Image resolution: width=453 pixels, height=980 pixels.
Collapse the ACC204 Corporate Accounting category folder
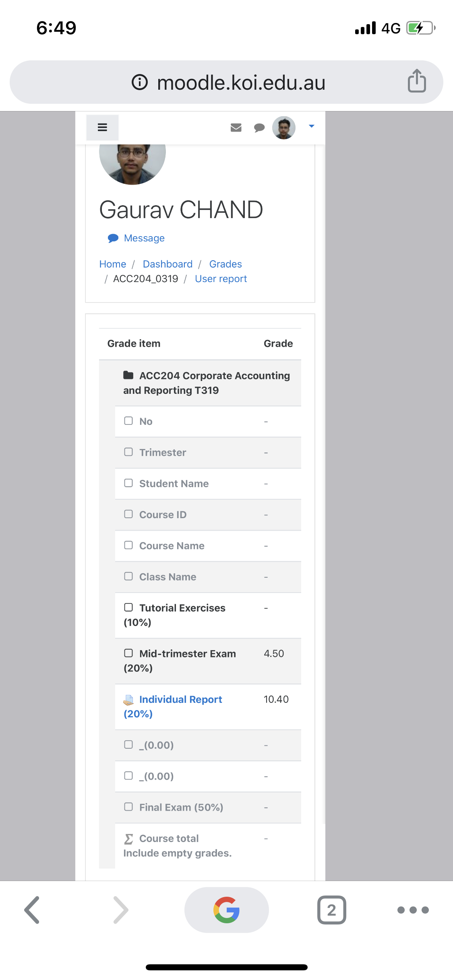tap(128, 375)
